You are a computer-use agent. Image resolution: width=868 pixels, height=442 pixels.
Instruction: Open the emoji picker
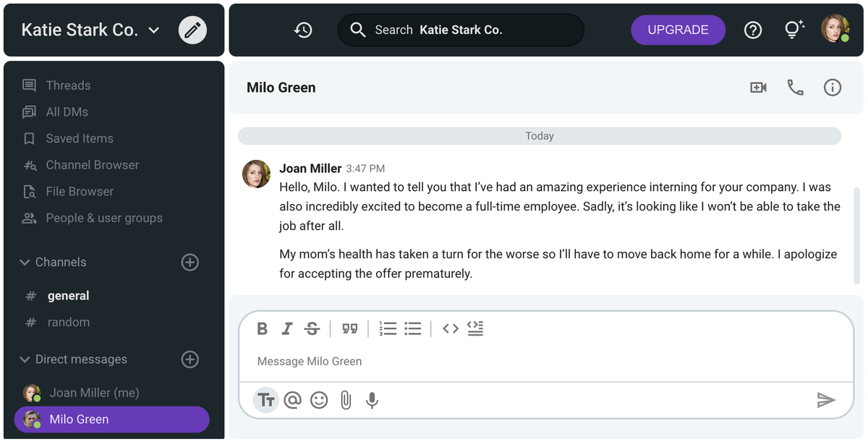coord(319,399)
